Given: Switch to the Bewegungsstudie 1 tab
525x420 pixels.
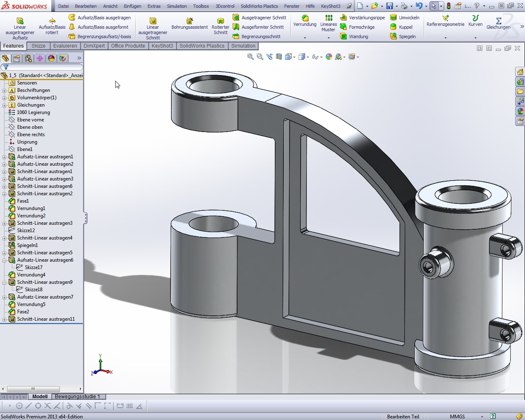Looking at the screenshot, I should (77, 397).
